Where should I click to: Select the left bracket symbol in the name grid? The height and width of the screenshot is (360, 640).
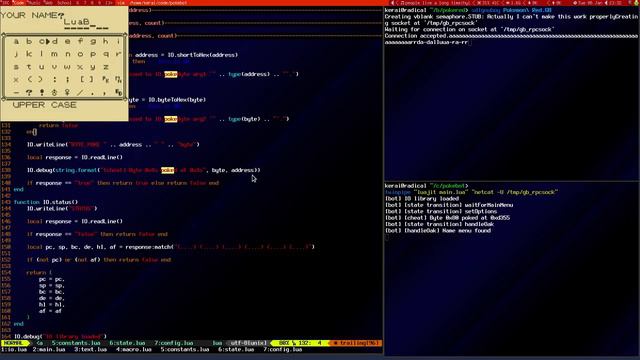click(81, 80)
